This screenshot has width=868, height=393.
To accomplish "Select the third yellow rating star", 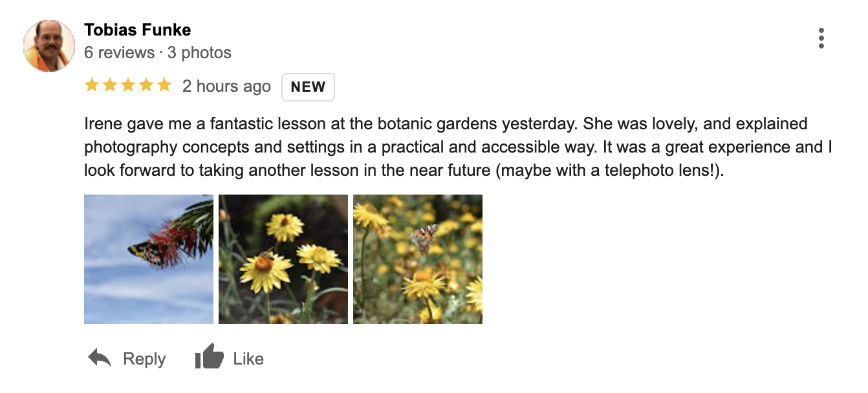I will tap(128, 85).
